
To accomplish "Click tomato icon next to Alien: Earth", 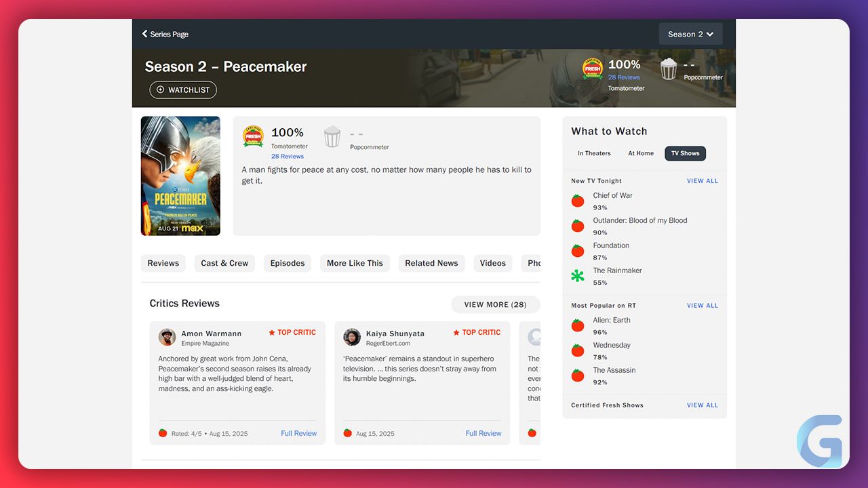I will coord(578,325).
